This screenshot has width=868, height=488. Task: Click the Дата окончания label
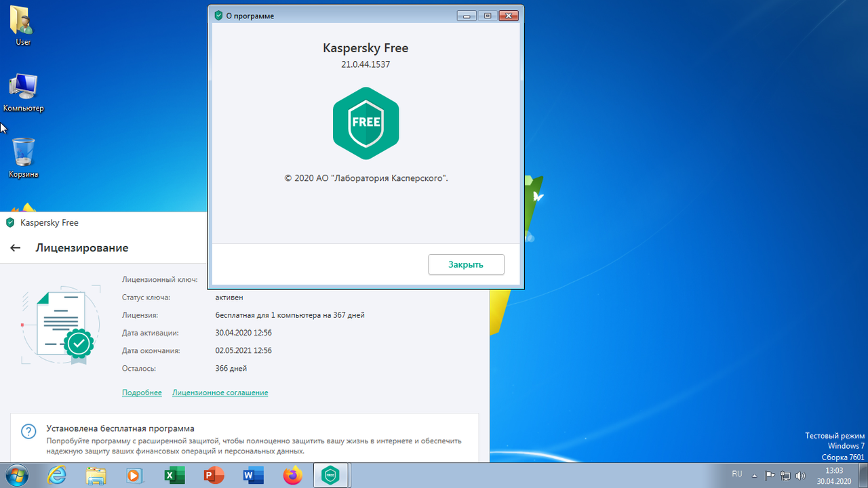(151, 350)
